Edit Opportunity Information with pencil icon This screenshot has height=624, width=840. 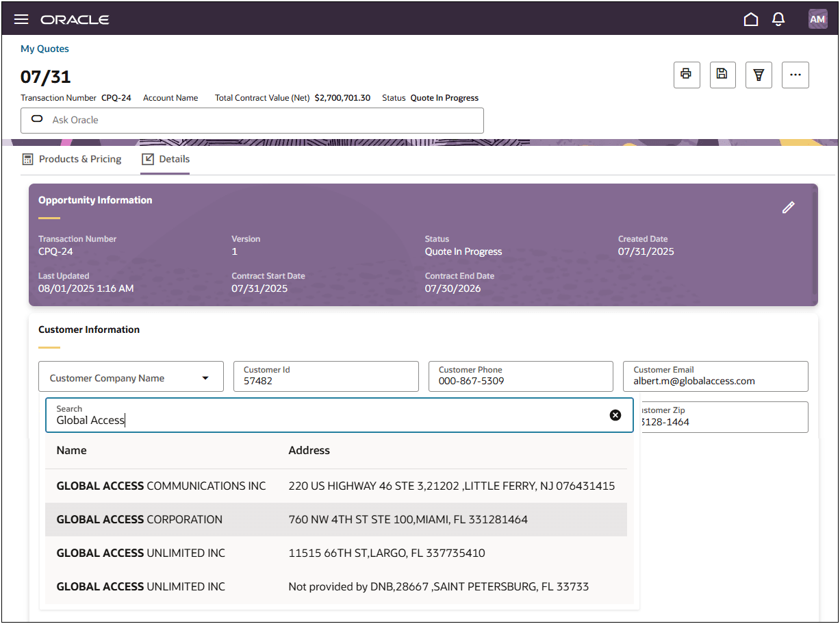788,208
